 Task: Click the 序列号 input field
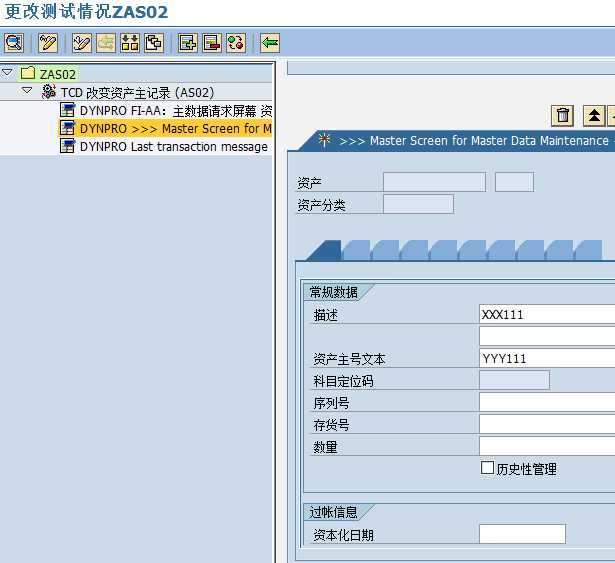coord(547,402)
